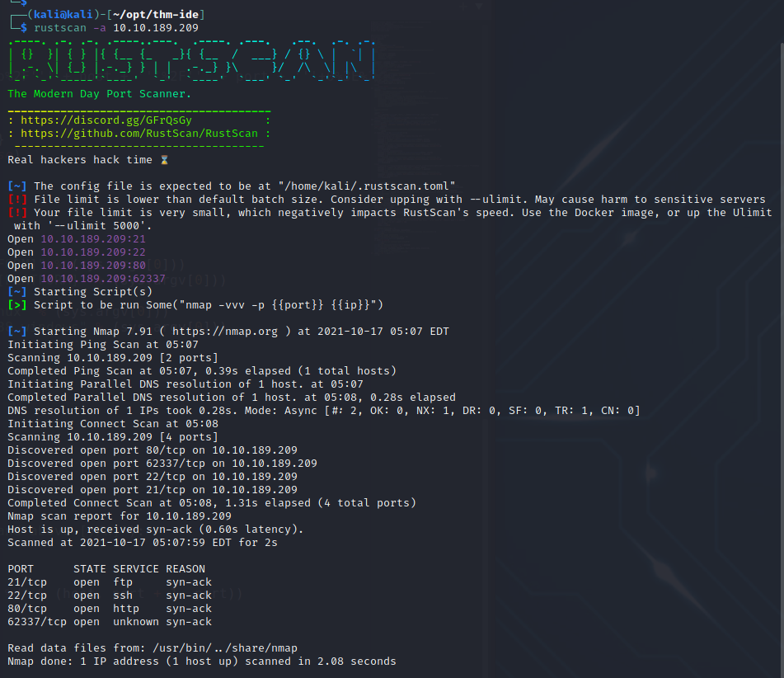This screenshot has width=784, height=678.
Task: Click 'Open 10.10.189.209:80' line
Action: pos(77,266)
